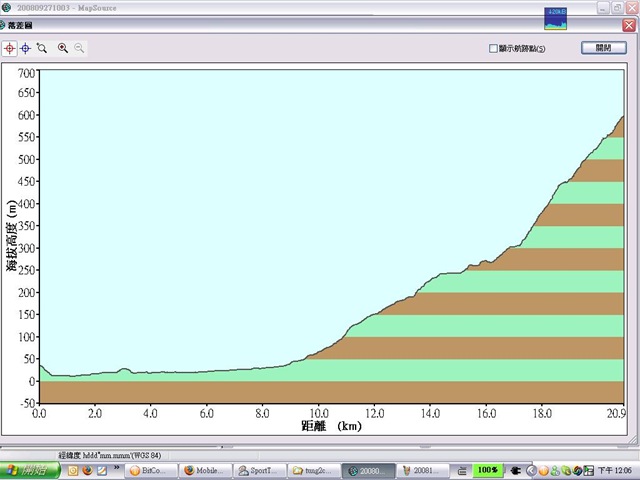The width and height of the screenshot is (640, 480).
Task: Select the active 20080... MapSource taskbar item
Action: 368,471
